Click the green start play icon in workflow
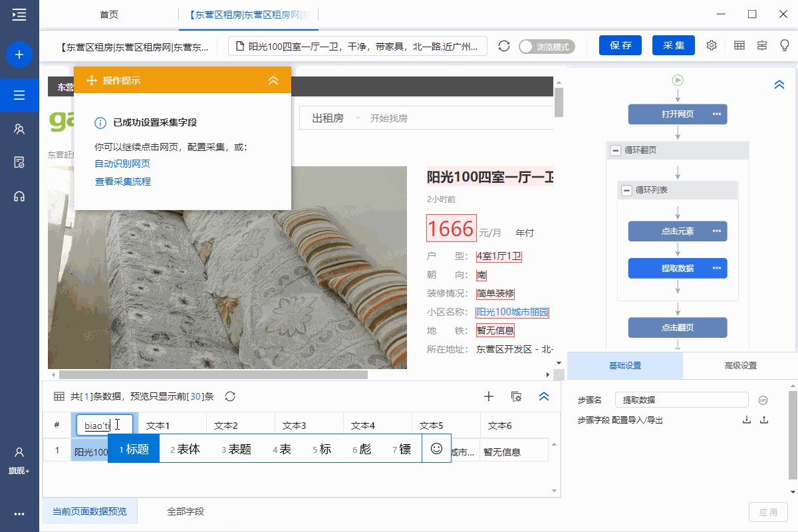The height and width of the screenshot is (532, 798). [x=678, y=80]
